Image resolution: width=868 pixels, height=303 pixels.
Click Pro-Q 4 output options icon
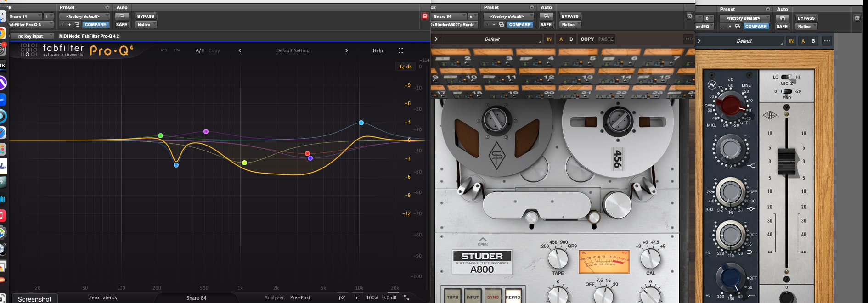point(358,298)
